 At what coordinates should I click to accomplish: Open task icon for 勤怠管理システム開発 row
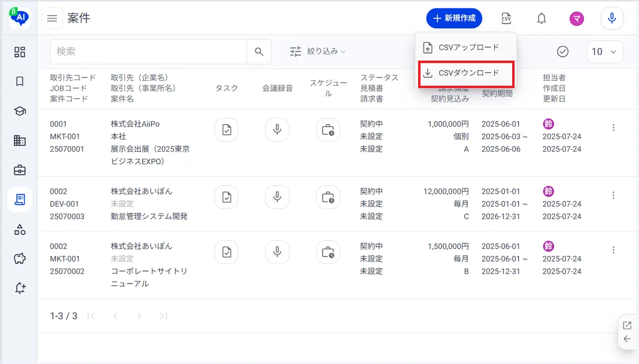coord(227,197)
